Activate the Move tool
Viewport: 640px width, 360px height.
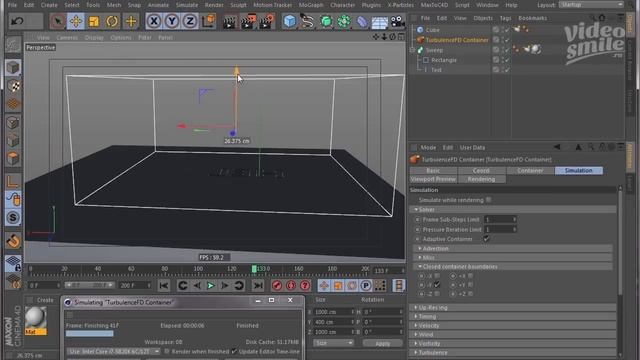(76, 21)
